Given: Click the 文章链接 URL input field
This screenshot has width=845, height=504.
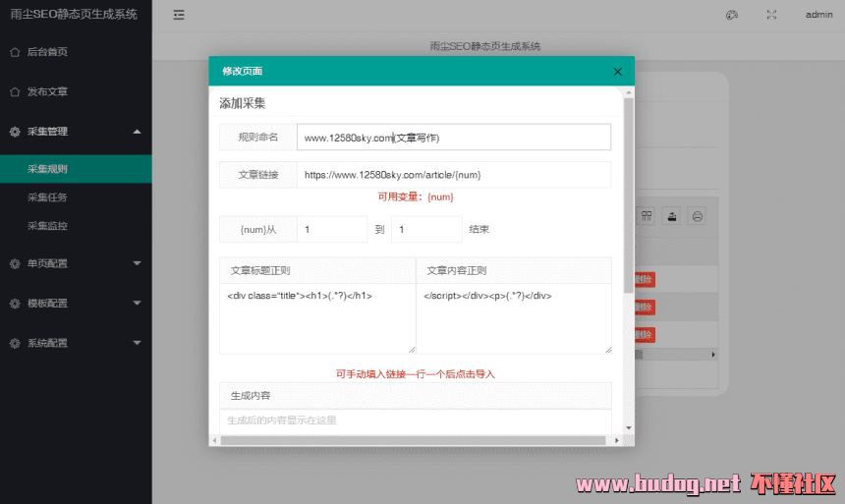Looking at the screenshot, I should 453,175.
